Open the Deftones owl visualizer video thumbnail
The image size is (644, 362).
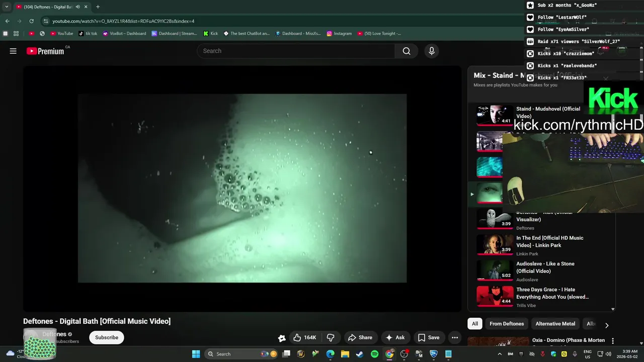[495, 219]
